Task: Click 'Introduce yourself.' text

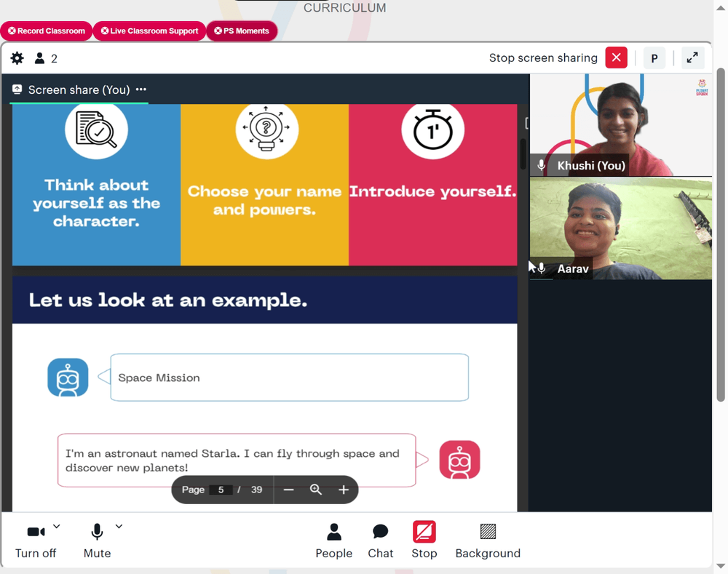Action: 432,191
